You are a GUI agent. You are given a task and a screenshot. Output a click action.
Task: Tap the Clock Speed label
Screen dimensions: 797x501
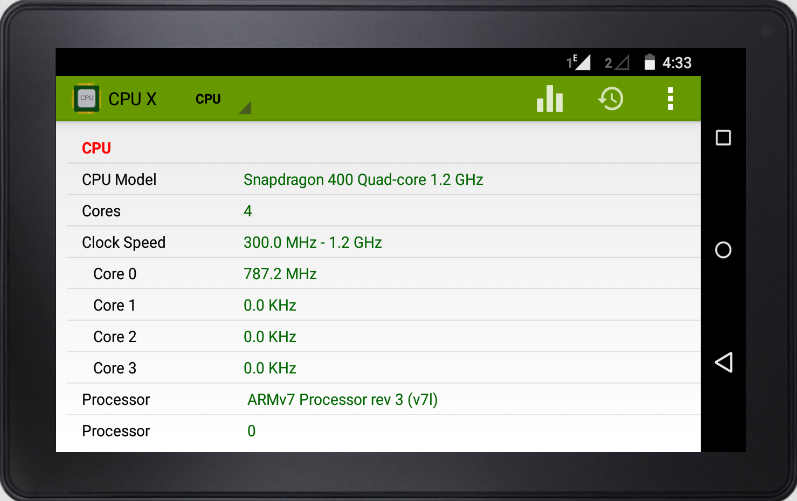124,242
